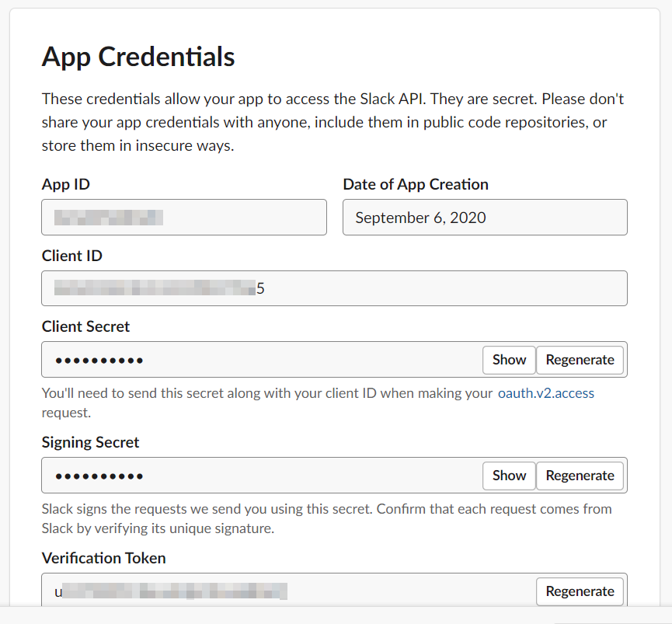The height and width of the screenshot is (624, 672).
Task: Focus the Client Secret masked field
Action: 262,360
